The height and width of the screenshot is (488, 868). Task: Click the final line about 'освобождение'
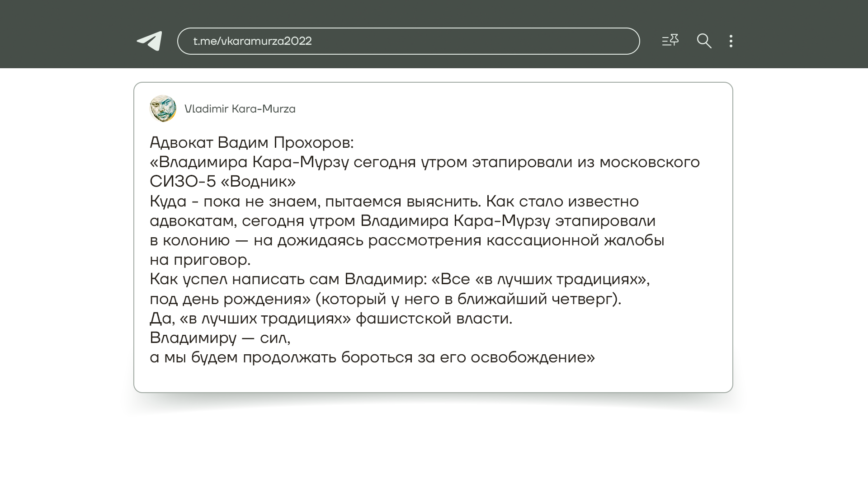click(372, 357)
